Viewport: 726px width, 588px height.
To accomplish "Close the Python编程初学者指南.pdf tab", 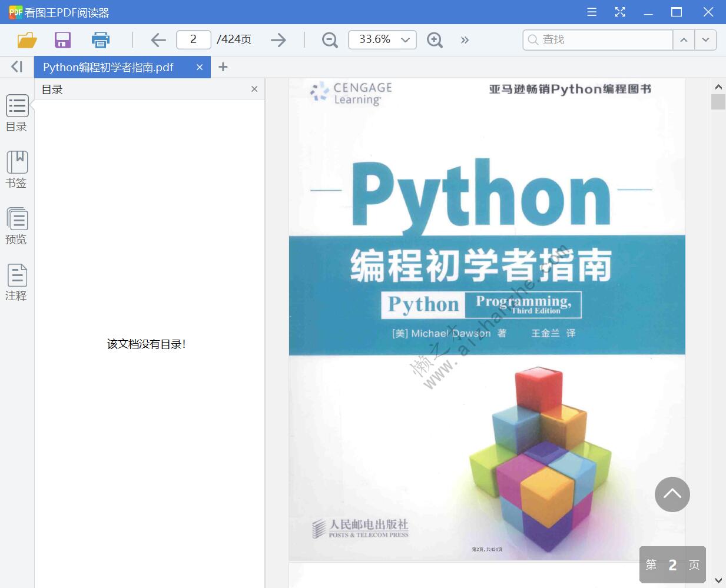I will (200, 67).
